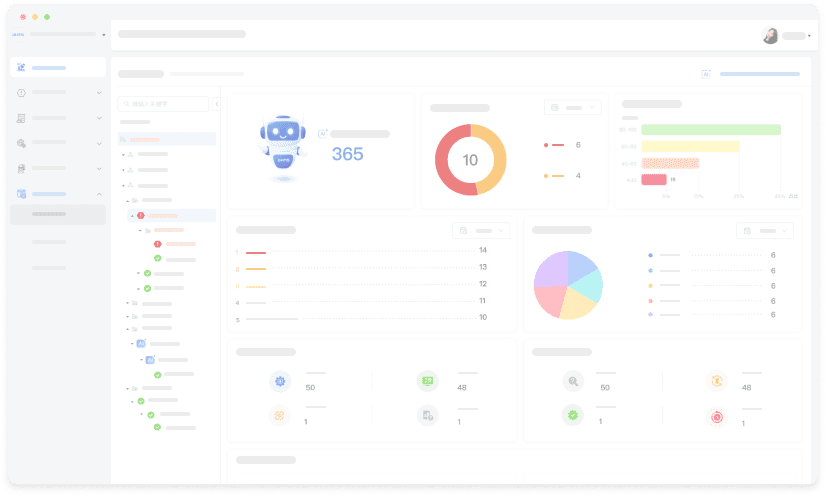Open the date dropdown in the pie chart card
Image resolution: width=826 pixels, height=496 pixels.
pos(765,231)
